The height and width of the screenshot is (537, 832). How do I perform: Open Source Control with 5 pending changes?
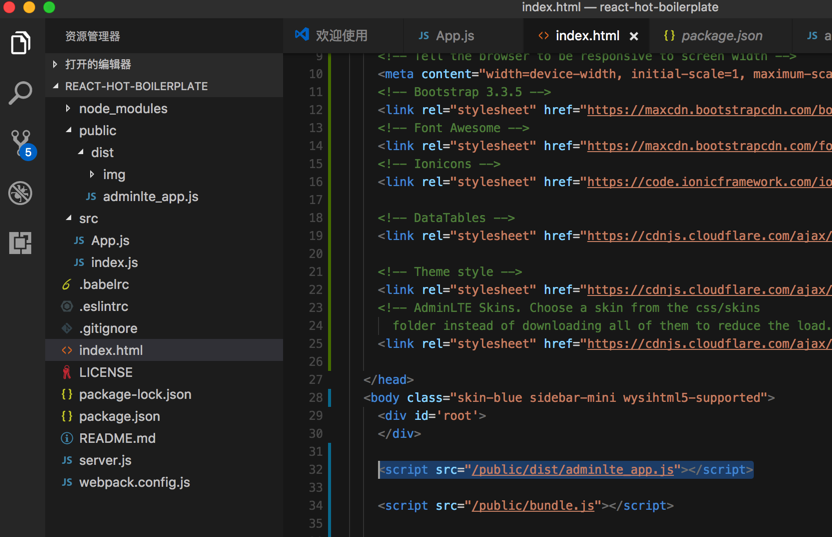(x=20, y=143)
